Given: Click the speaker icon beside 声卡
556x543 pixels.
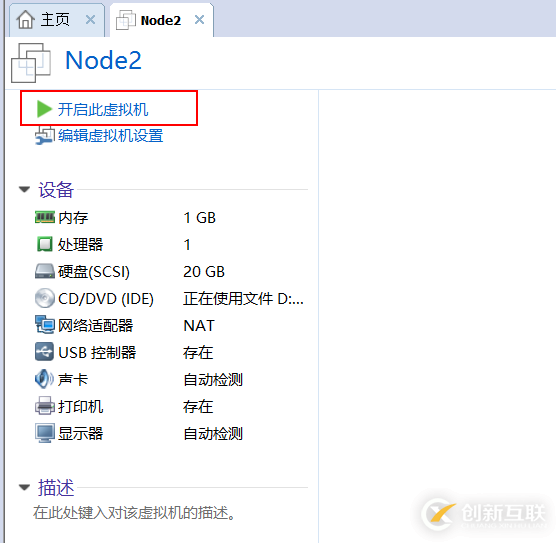Looking at the screenshot, I should pos(44,379).
